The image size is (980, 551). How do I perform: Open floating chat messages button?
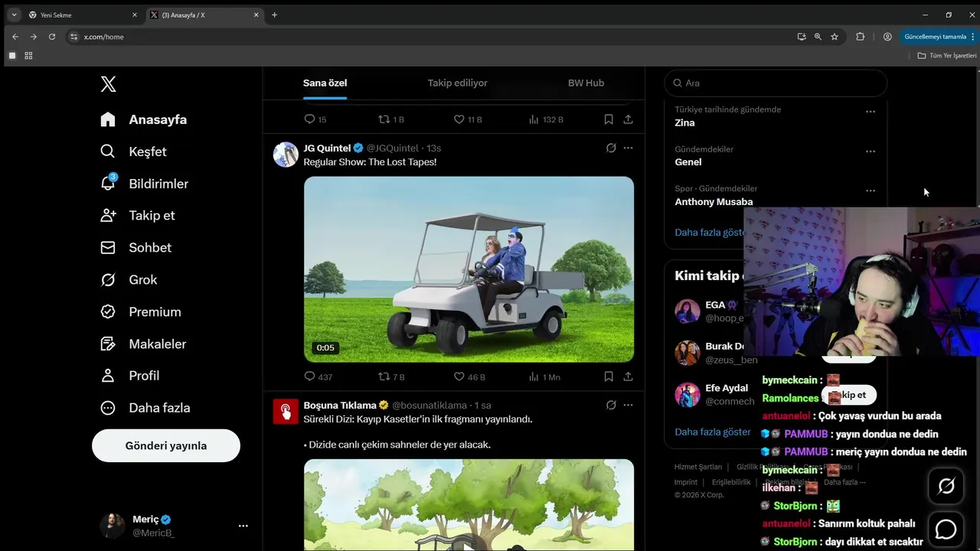pos(946,529)
